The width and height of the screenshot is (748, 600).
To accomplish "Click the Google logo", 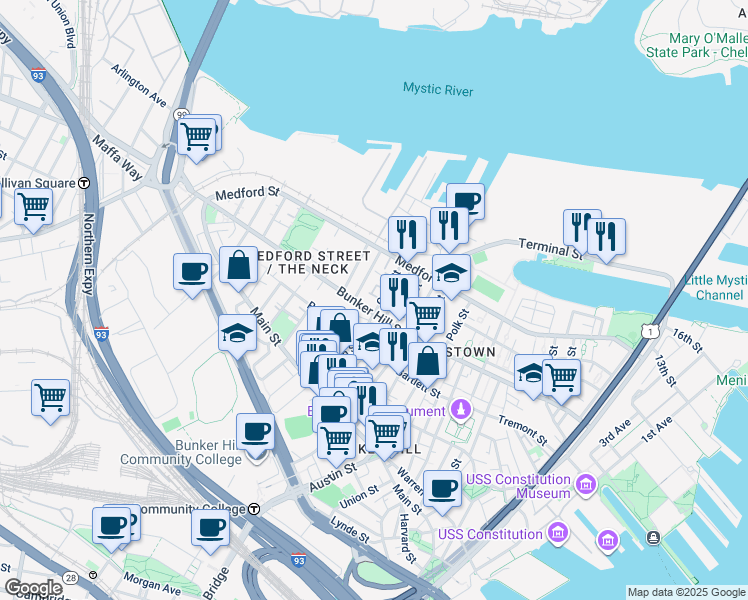I will click(x=33, y=589).
